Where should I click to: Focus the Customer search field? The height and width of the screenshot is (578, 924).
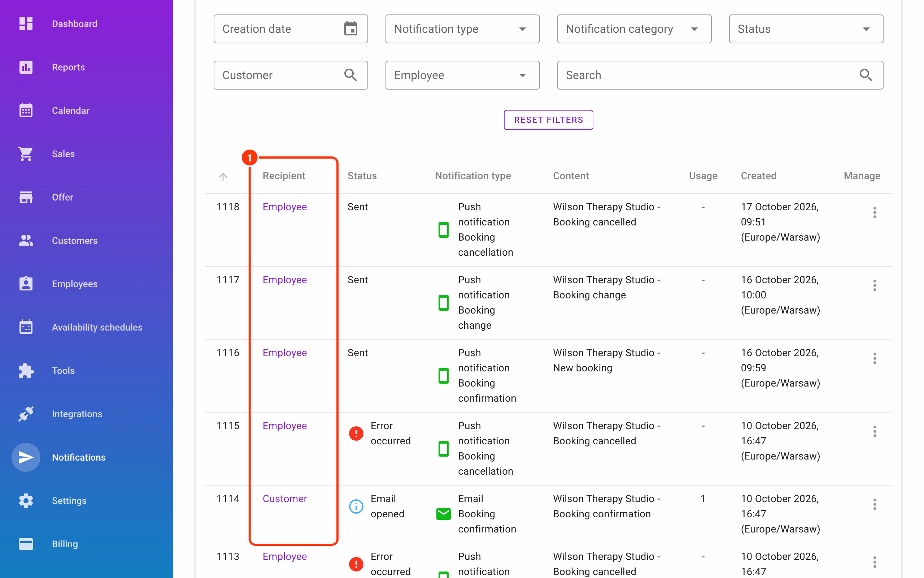[x=291, y=75]
